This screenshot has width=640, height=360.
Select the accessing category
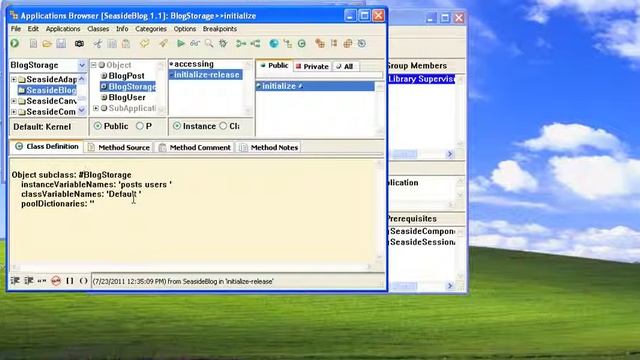(194, 64)
